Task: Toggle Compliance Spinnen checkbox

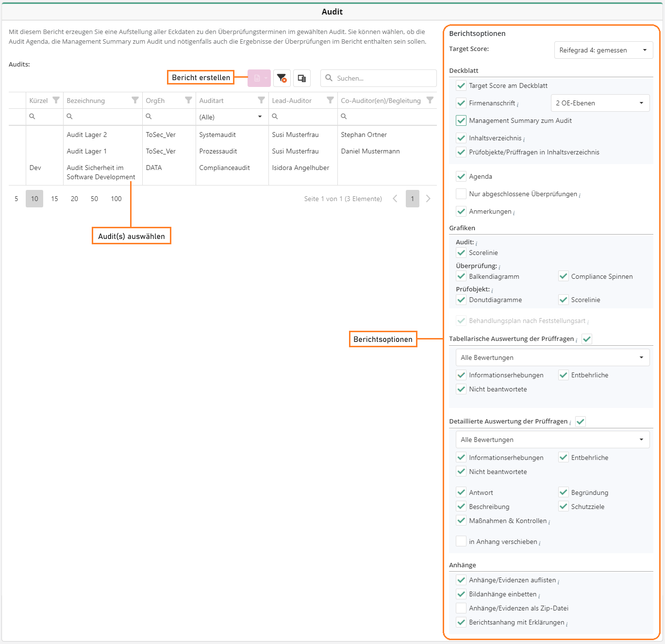Action: (x=563, y=276)
